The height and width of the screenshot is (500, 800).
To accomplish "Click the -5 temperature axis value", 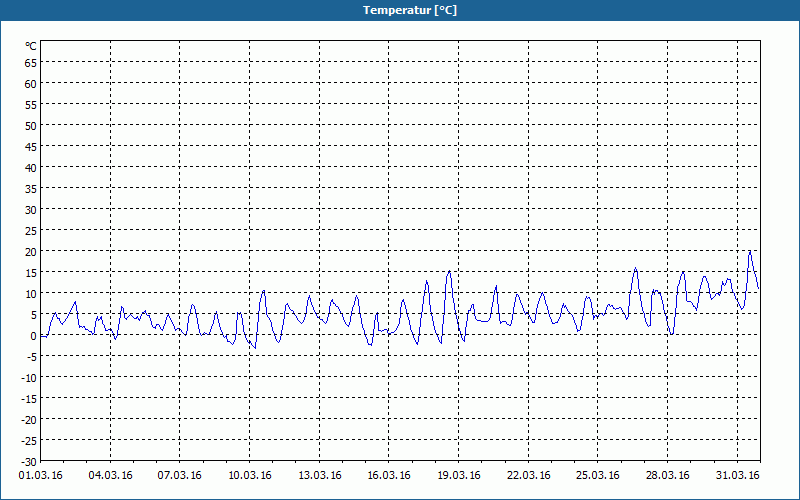I will (31, 357).
